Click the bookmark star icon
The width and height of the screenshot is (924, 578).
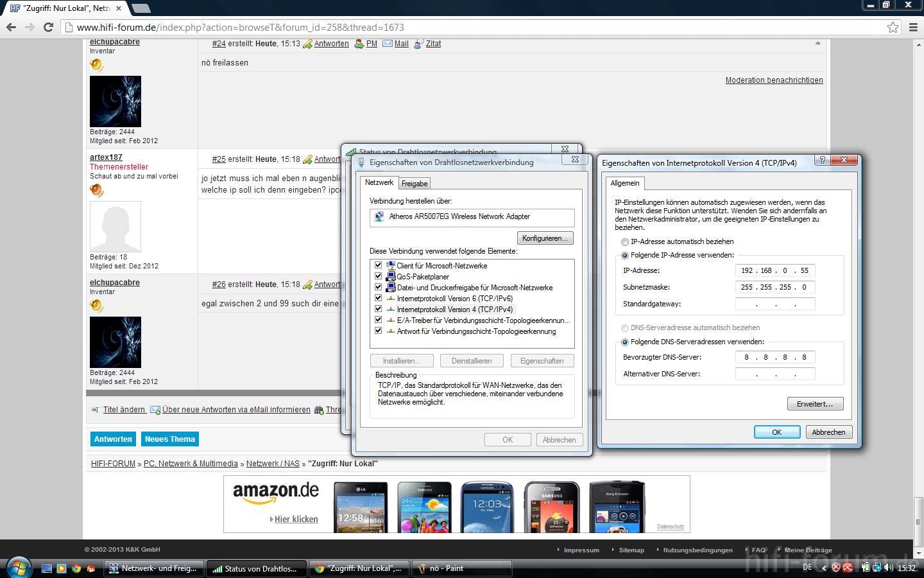(x=893, y=27)
